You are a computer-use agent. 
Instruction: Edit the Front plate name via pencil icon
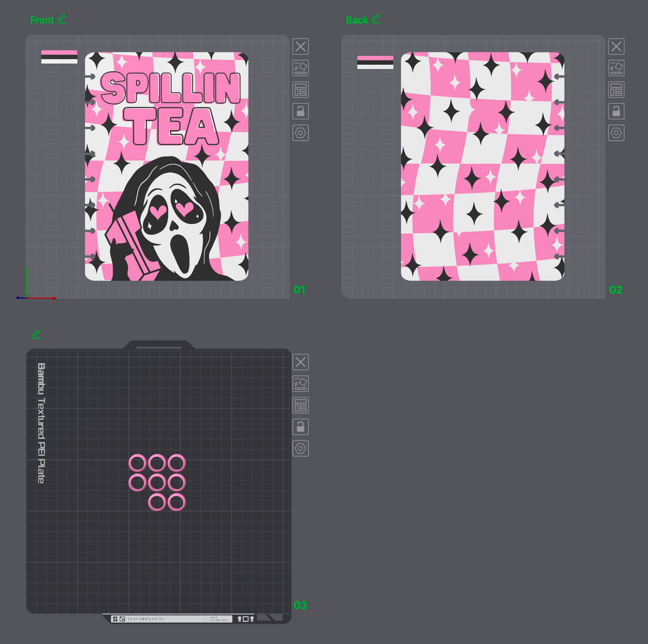(x=62, y=19)
